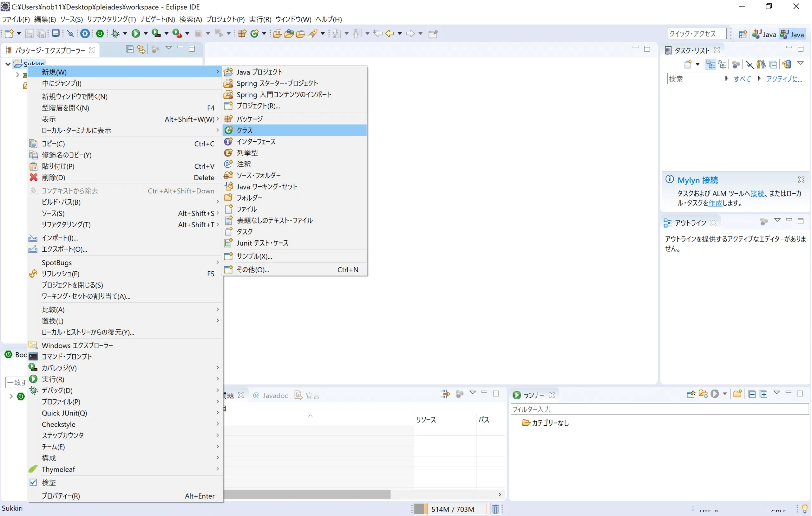Collapse all in Package Explorer
Image resolution: width=812 pixels, height=516 pixels.
[129, 49]
